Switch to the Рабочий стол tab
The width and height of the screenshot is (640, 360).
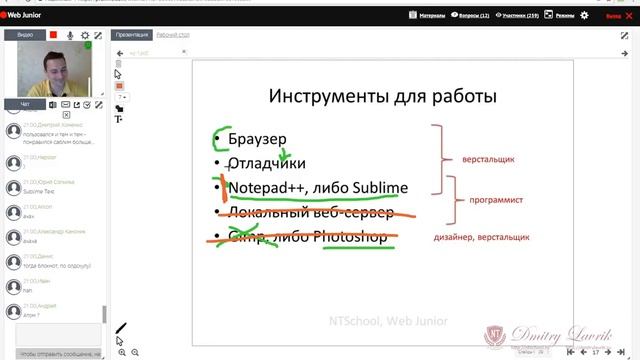click(173, 35)
